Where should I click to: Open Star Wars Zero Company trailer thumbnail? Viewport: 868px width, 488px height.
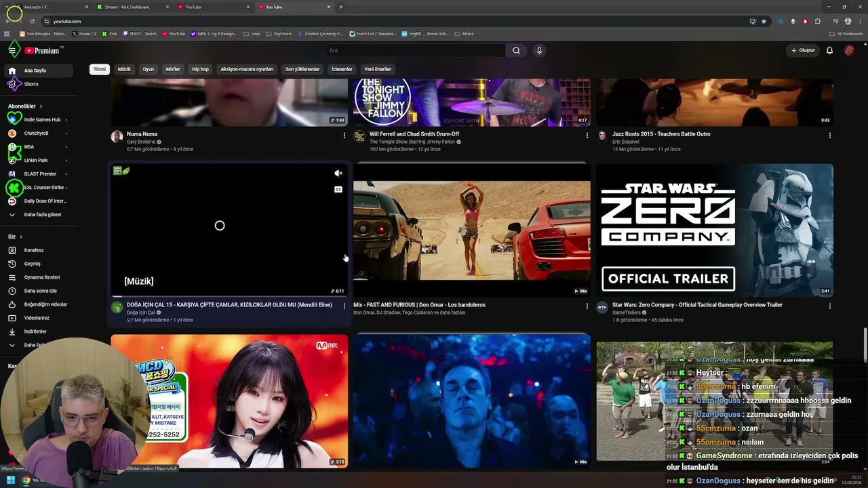click(x=715, y=230)
